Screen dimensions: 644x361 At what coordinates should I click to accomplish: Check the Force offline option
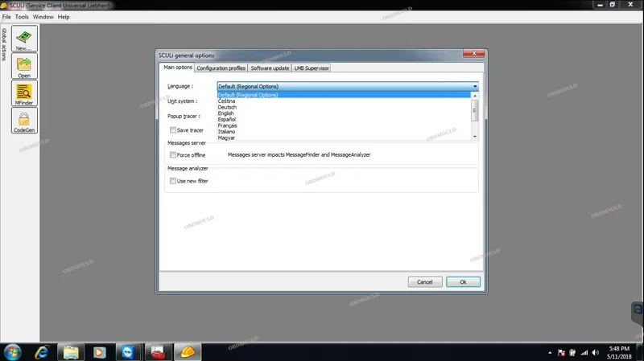point(173,154)
